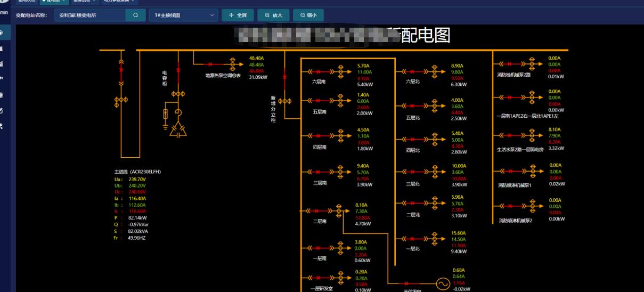
Task: Select the red breaker on the 新增分立柜 line
Action: 284,78
